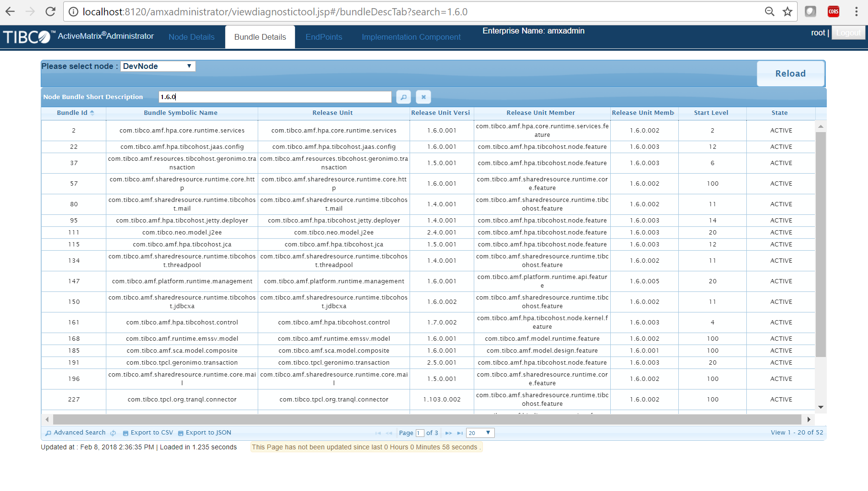Click the com.tibco.amf.hpa.tibcohost.jca release unit cell
Viewport: 868px width, 491px height.
[x=334, y=245]
